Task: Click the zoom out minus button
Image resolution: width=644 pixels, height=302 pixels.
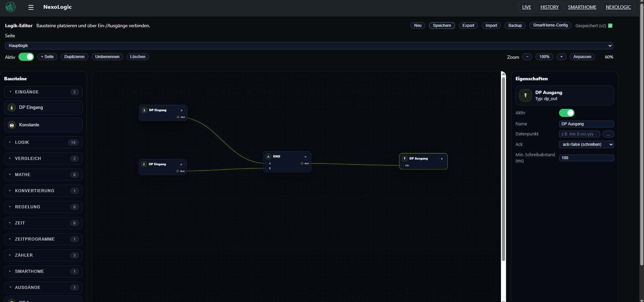Action: coord(527,57)
